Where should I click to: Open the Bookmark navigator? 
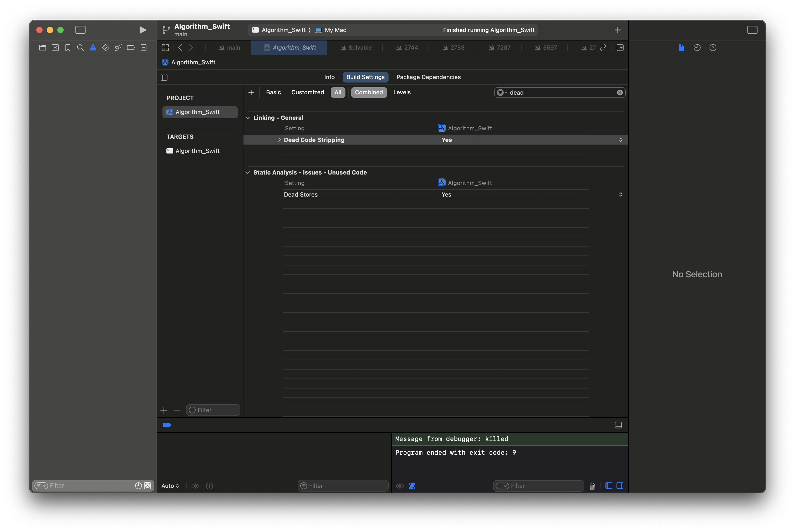pyautogui.click(x=68, y=48)
